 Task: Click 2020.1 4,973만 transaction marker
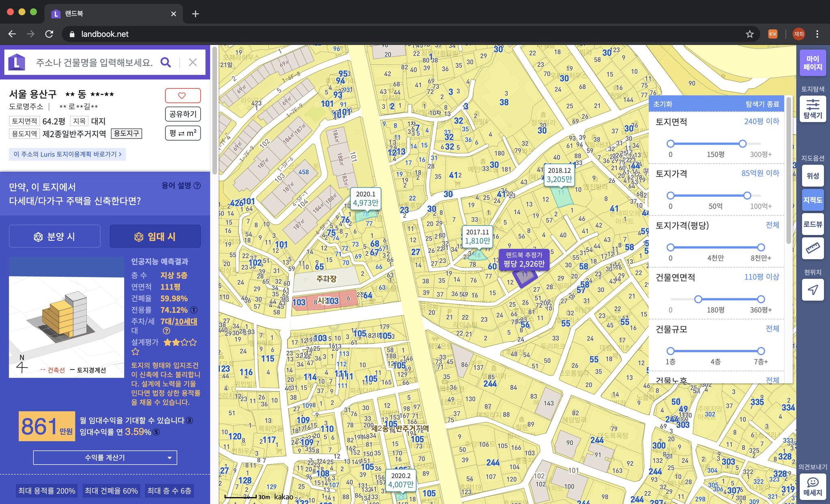pyautogui.click(x=366, y=199)
